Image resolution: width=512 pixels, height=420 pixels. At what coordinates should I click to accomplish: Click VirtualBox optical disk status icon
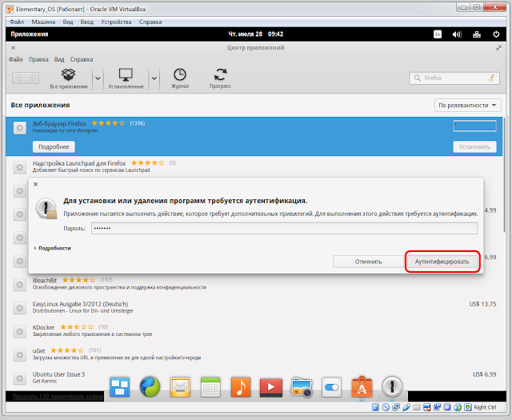[x=386, y=407]
